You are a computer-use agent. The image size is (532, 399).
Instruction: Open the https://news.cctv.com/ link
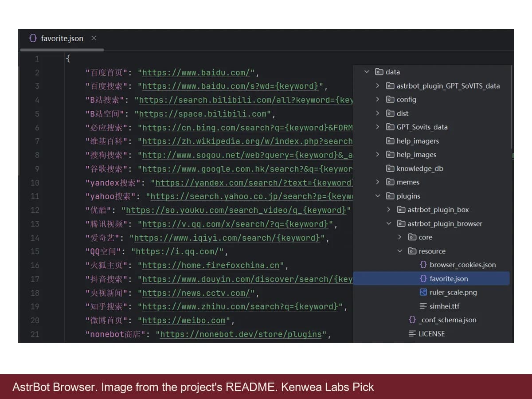(197, 293)
